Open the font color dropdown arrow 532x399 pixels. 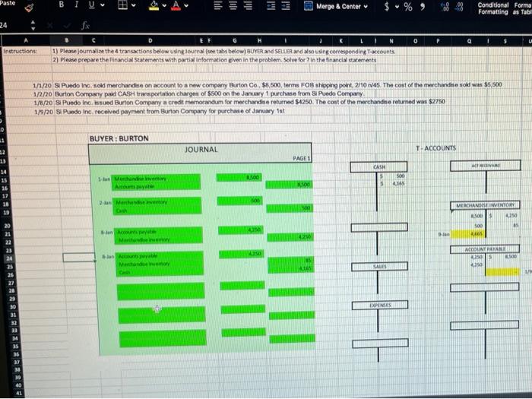(x=186, y=6)
